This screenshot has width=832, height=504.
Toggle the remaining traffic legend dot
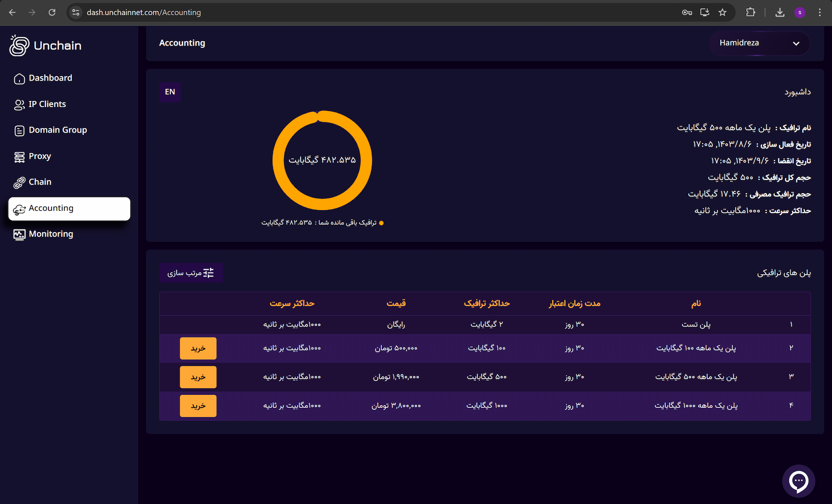click(381, 223)
